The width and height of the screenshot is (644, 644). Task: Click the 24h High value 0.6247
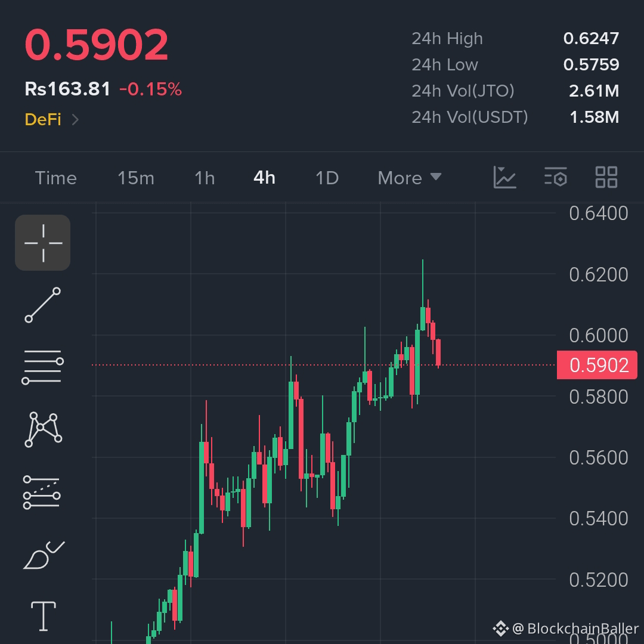coord(591,38)
